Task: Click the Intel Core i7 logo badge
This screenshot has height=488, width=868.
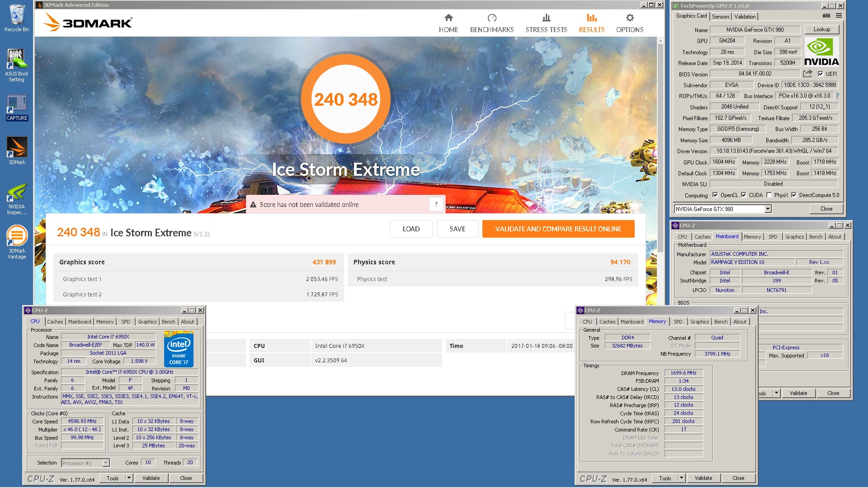Action: (179, 349)
